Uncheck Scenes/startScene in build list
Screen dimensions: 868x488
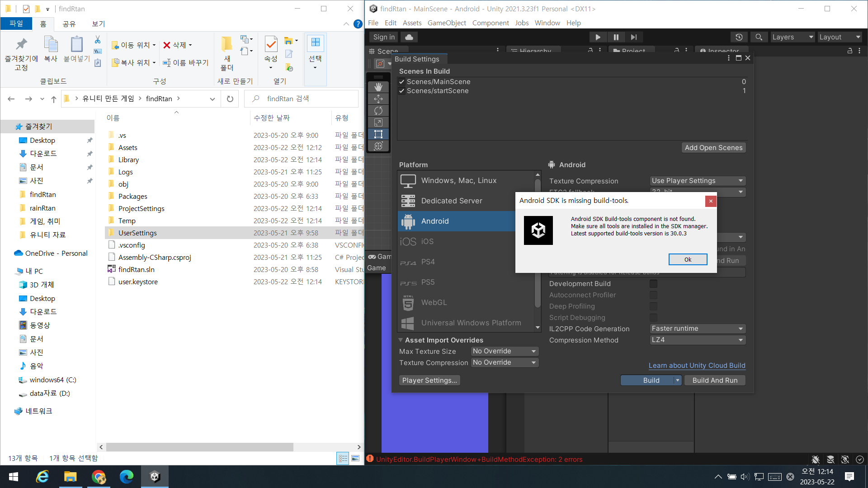pos(401,91)
